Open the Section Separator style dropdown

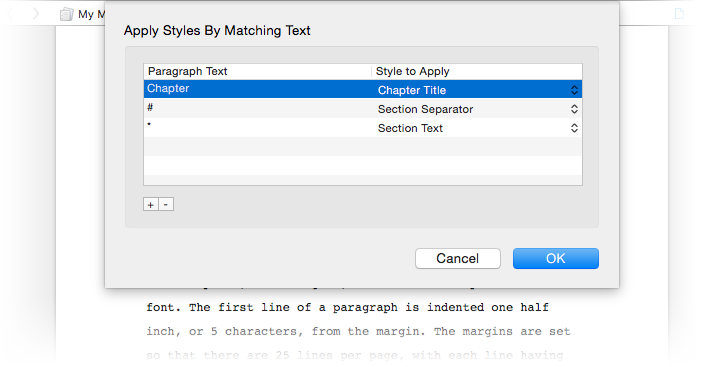478,109
